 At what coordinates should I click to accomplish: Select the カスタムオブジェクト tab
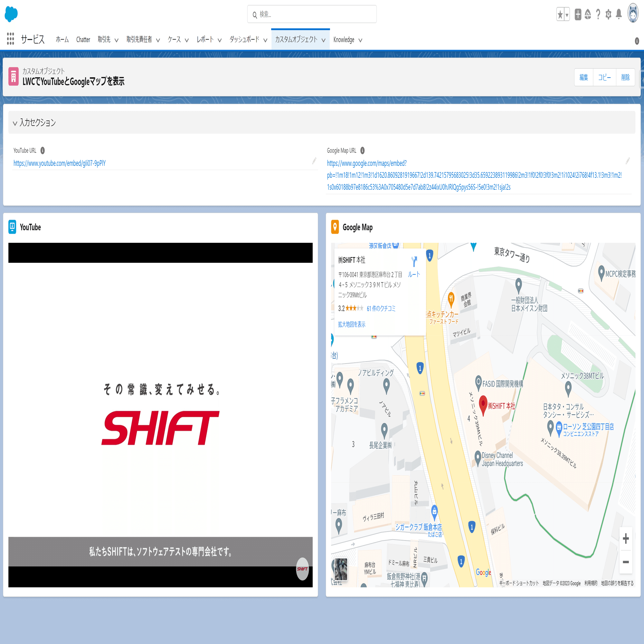(296, 39)
